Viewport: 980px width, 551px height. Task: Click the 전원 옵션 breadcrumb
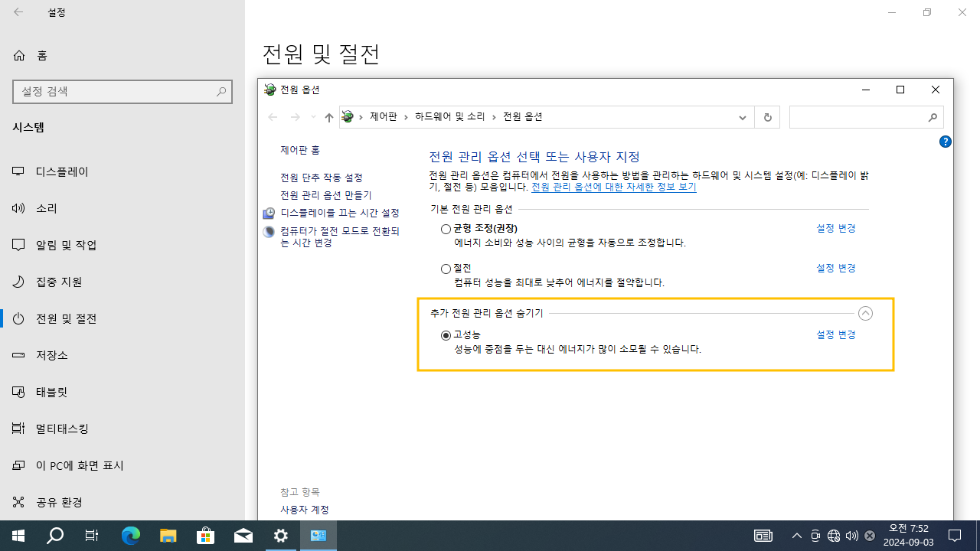pos(523,117)
